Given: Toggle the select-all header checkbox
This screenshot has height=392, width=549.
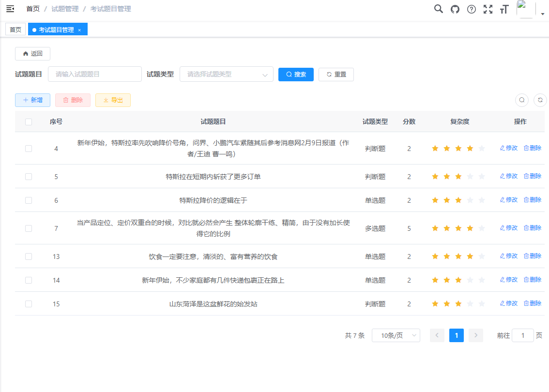Looking at the screenshot, I should coord(29,122).
